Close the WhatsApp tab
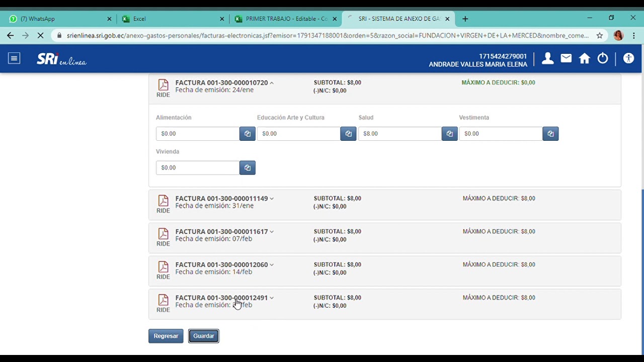This screenshot has height=362, width=644. pyautogui.click(x=109, y=19)
